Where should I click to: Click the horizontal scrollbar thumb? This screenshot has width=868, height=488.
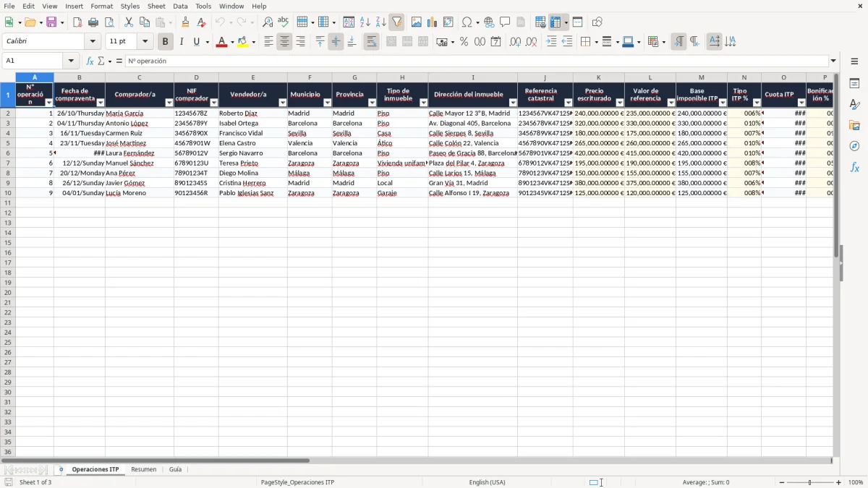[155, 461]
